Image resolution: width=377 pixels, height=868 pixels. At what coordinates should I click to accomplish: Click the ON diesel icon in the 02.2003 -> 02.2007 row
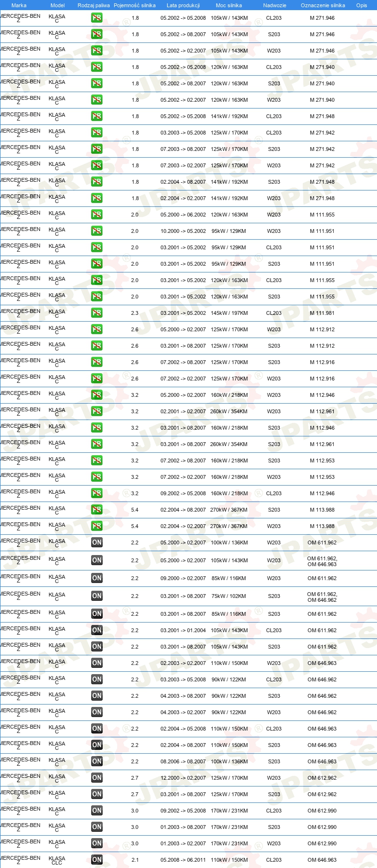click(96, 663)
